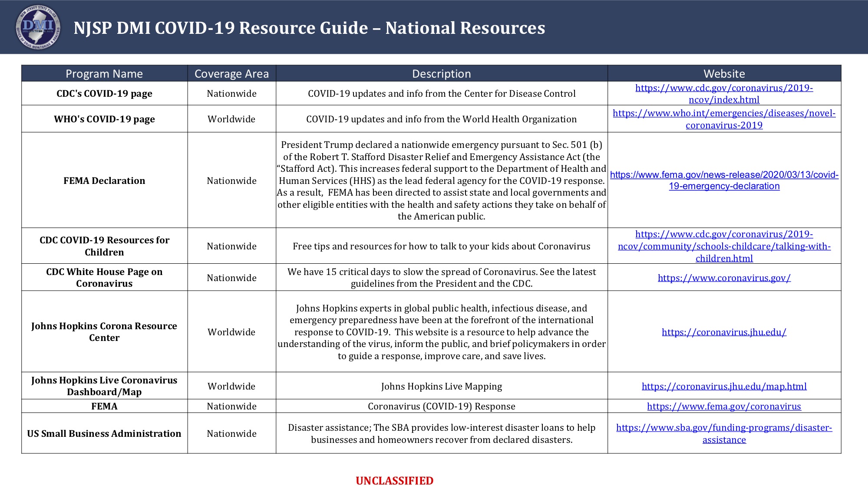Click the Stafford Act description paragraph

(442, 180)
